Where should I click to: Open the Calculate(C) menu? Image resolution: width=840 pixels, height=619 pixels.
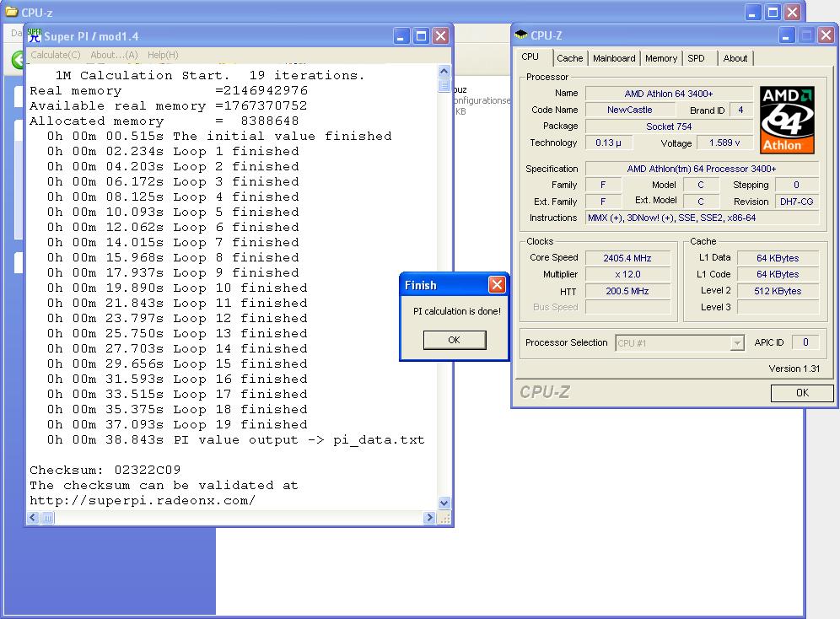55,55
